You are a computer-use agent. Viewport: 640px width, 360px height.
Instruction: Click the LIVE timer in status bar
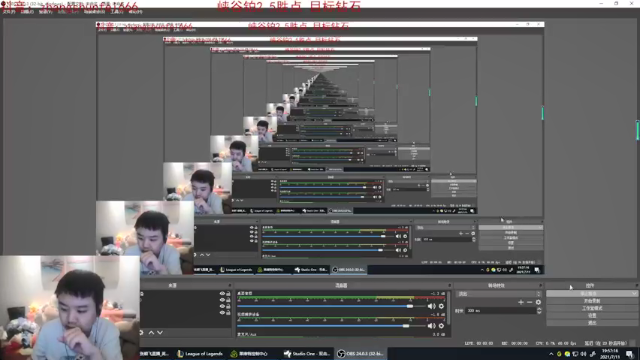click(479, 343)
